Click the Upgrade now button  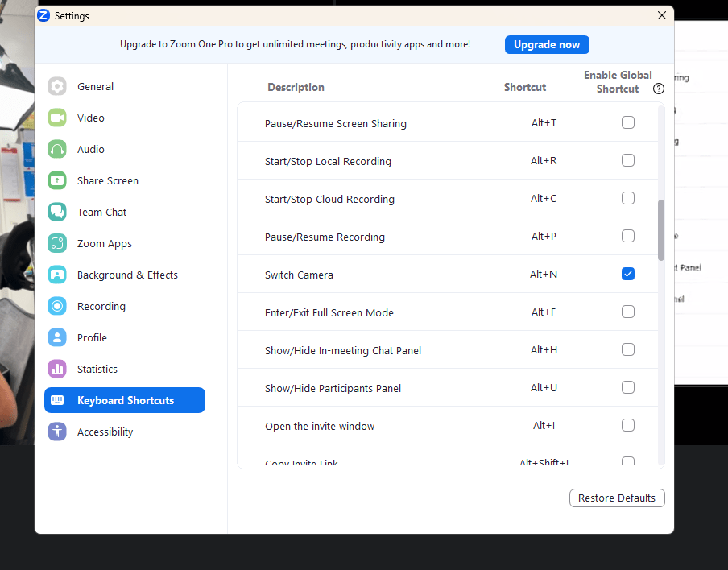point(547,44)
